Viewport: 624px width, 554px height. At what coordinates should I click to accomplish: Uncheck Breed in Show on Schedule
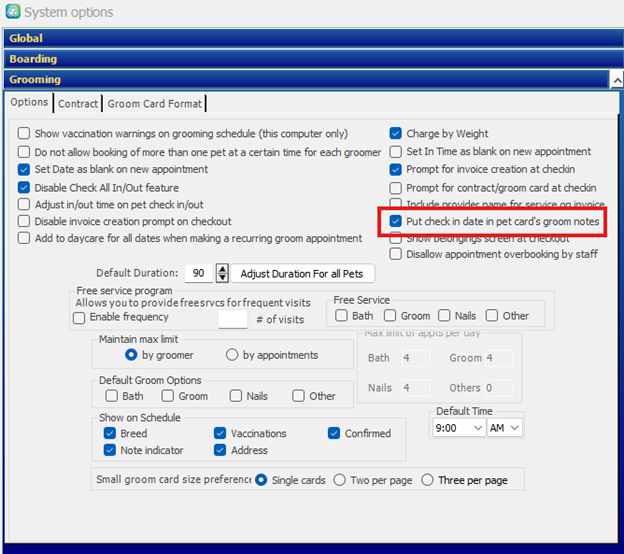point(109,433)
